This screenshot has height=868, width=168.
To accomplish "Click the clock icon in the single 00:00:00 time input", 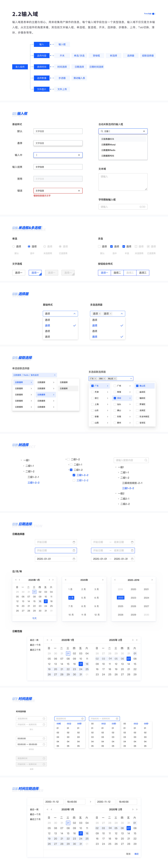I will point(44,738).
